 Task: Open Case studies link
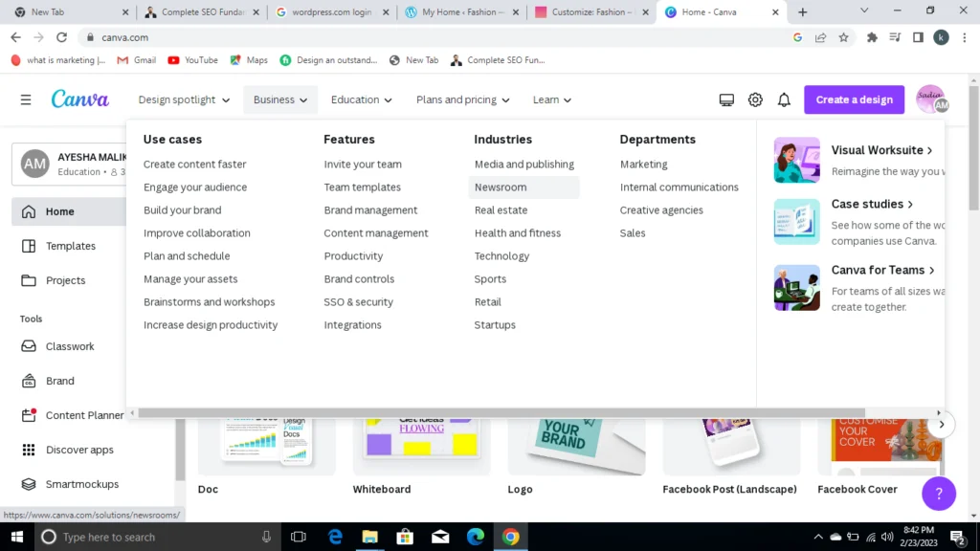tap(872, 204)
